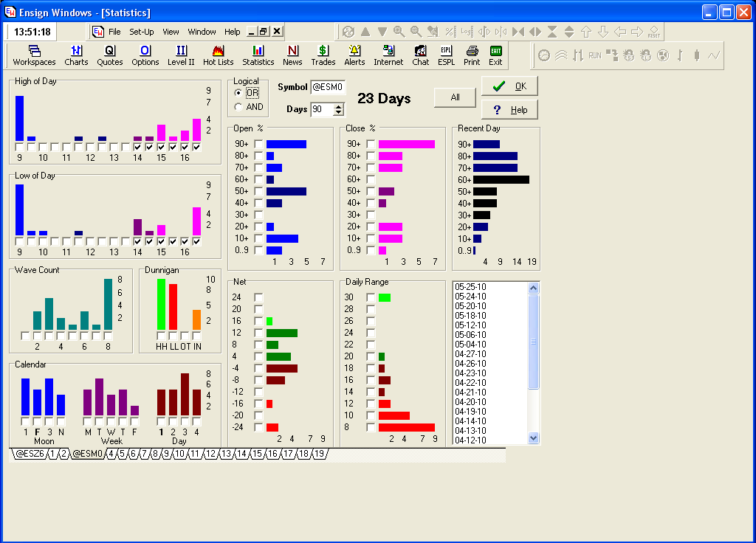Select date 04-12-10 in the list

470,440
